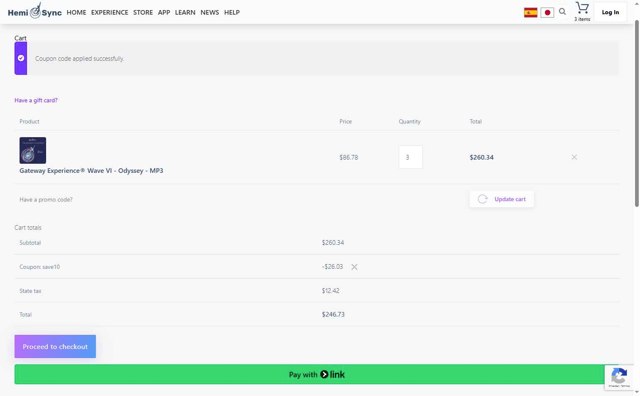Viewport: 640px width, 396px height.
Task: Remove Gateway Experience item from cart
Action: tap(574, 157)
